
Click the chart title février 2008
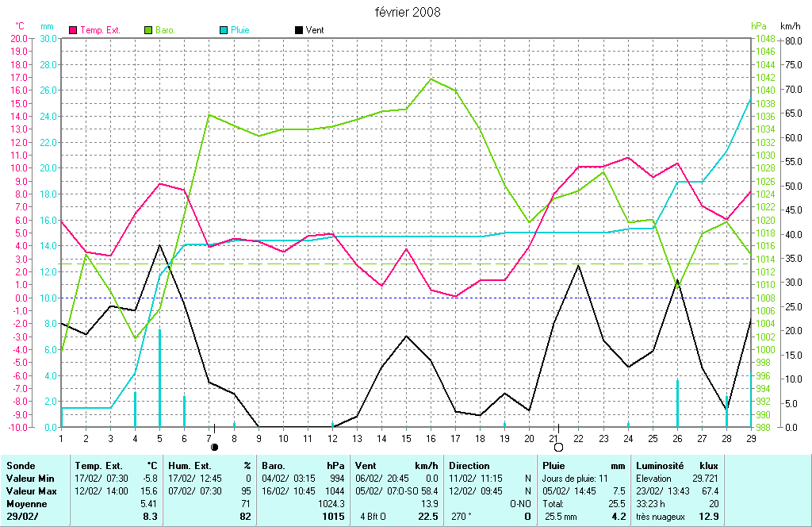[x=408, y=12]
